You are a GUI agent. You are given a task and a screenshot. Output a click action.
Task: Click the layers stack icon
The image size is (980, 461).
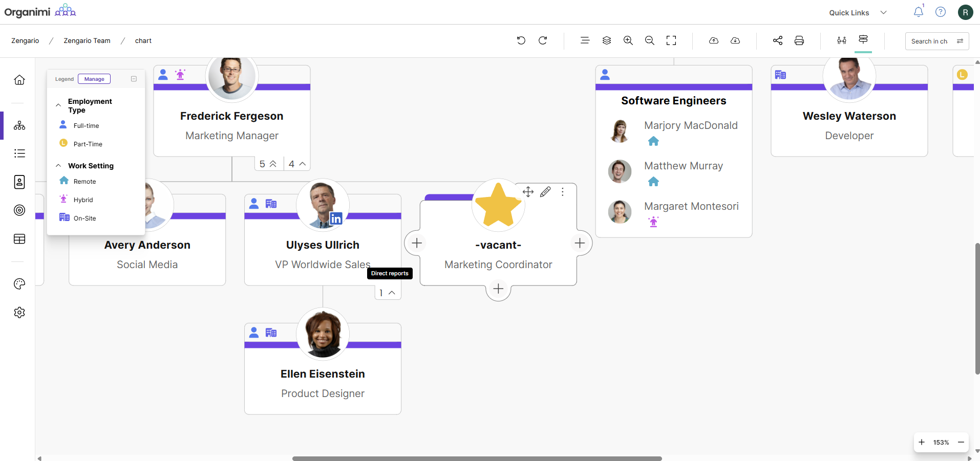click(x=607, y=40)
